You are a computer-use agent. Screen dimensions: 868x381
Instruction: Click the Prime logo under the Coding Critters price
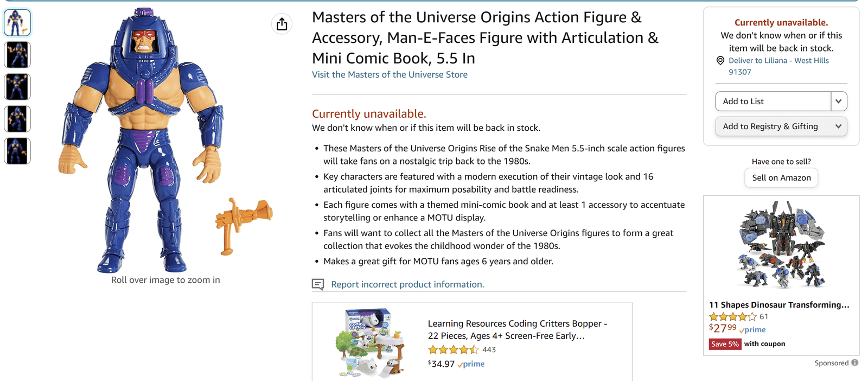point(471,364)
